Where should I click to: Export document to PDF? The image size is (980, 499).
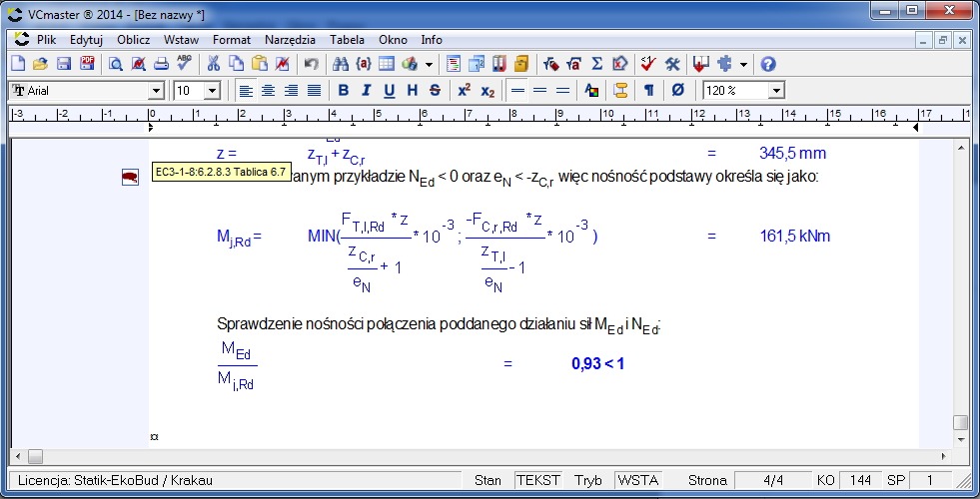point(86,64)
